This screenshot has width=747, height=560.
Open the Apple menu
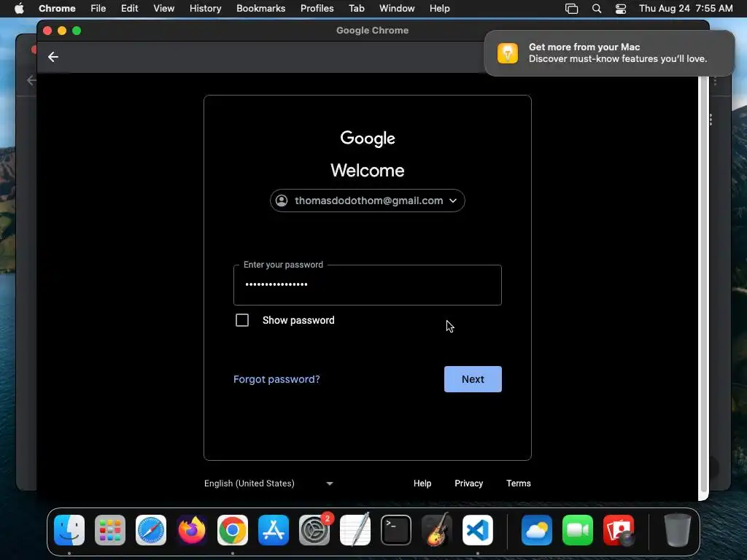(x=19, y=8)
